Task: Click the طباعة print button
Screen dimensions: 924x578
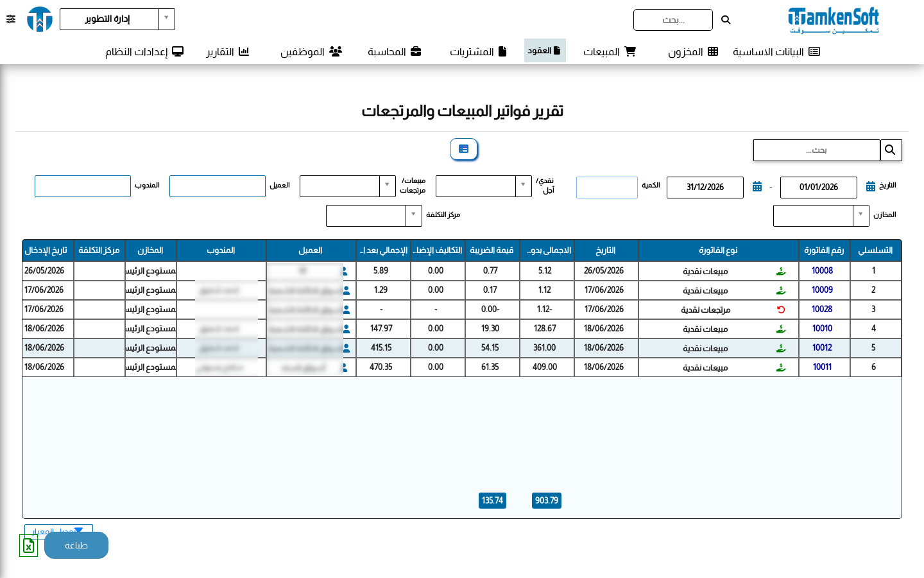Action: point(76,545)
